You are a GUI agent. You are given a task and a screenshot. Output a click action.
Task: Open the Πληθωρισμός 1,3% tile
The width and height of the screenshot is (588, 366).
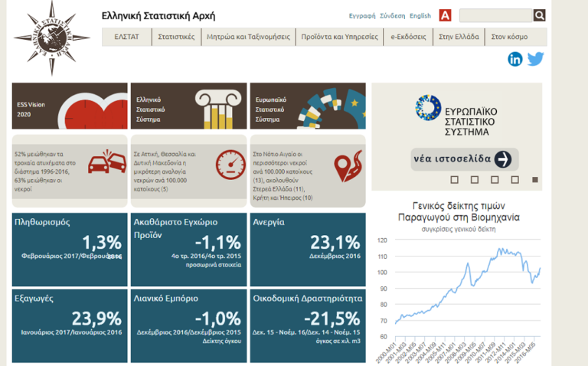[70, 250]
